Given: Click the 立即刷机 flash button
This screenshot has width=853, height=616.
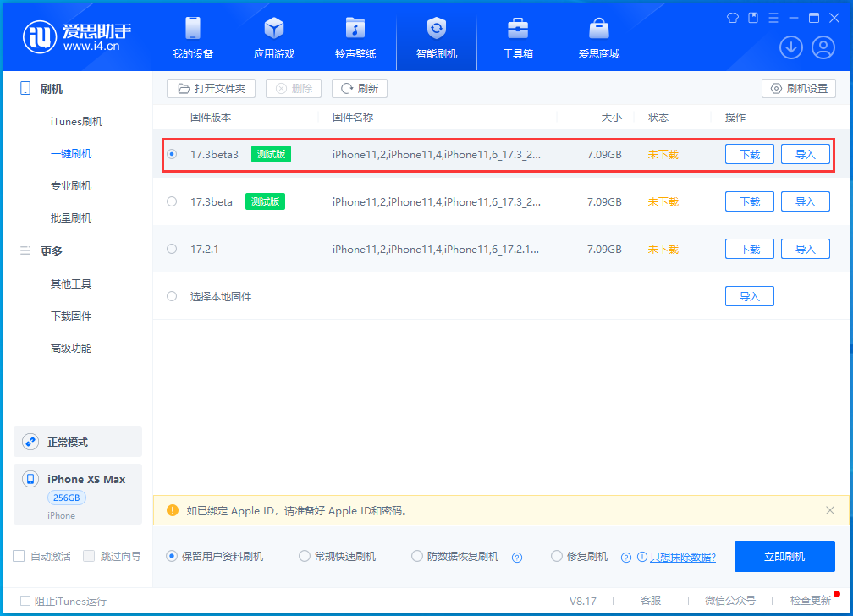Looking at the screenshot, I should (x=784, y=556).
